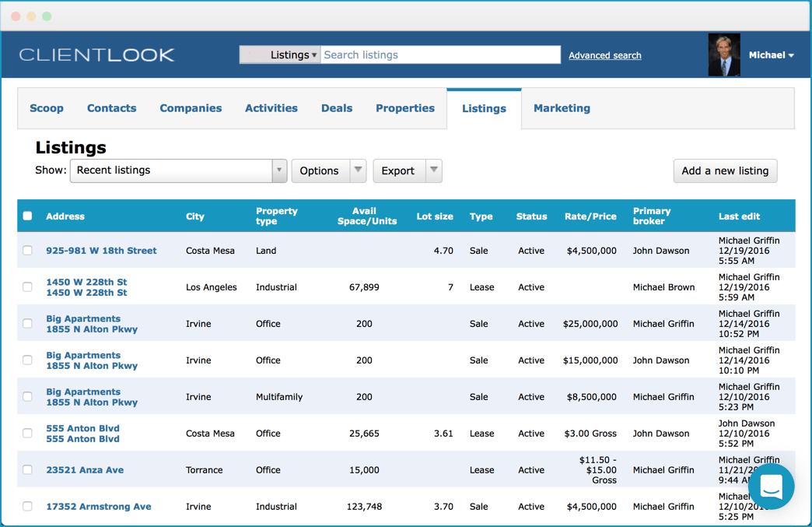This screenshot has width=812, height=527.
Task: Check the checkbox for 925-981 W 18th Street
Action: click(x=27, y=251)
